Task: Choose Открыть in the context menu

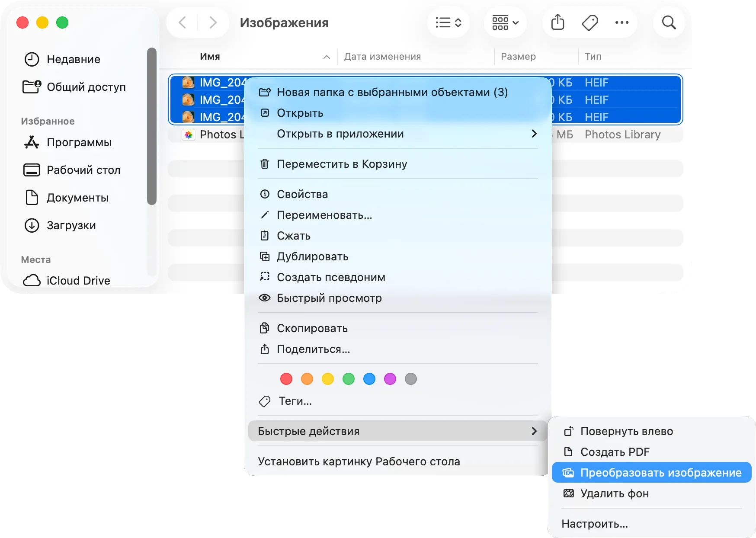Action: [x=398, y=113]
